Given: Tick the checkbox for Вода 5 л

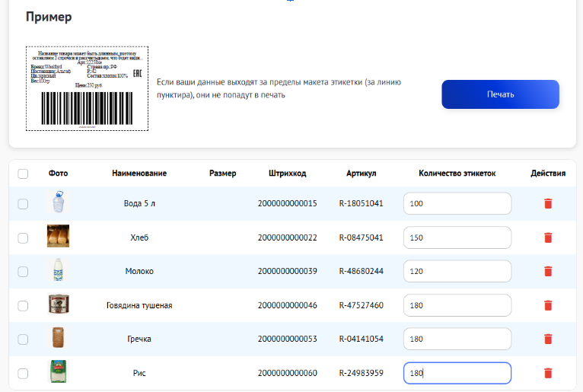Looking at the screenshot, I should point(23,204).
